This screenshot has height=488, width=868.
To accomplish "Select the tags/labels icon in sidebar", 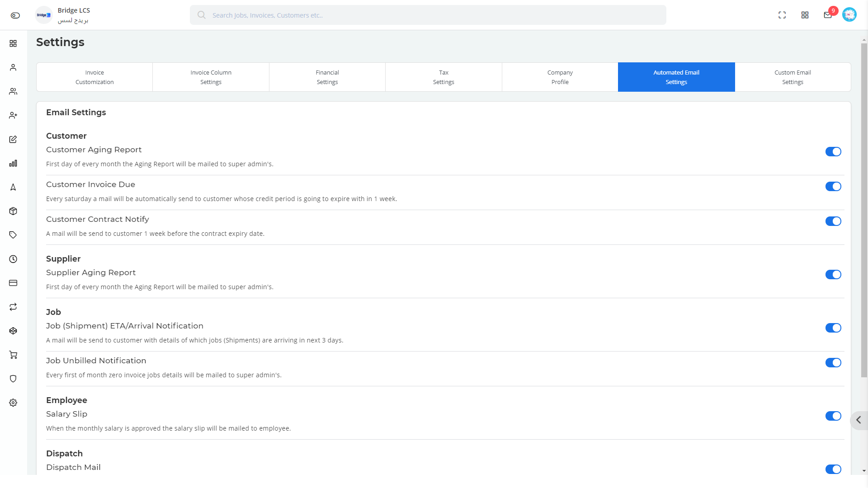I will click(13, 235).
